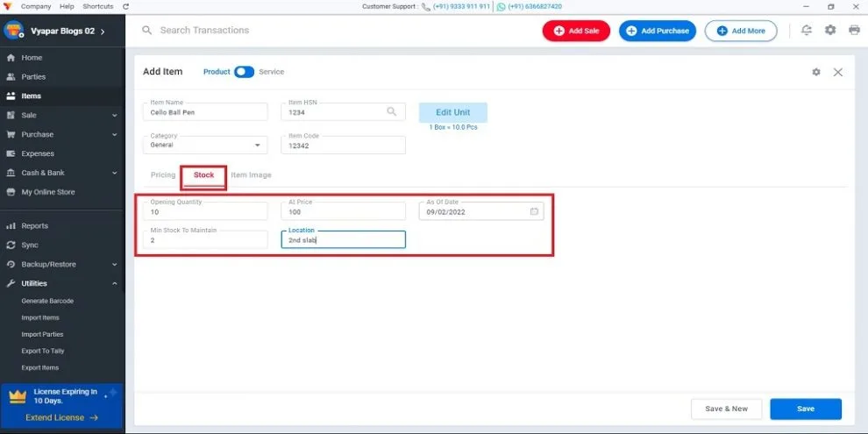Click the Cash & Bank icon

(11, 173)
